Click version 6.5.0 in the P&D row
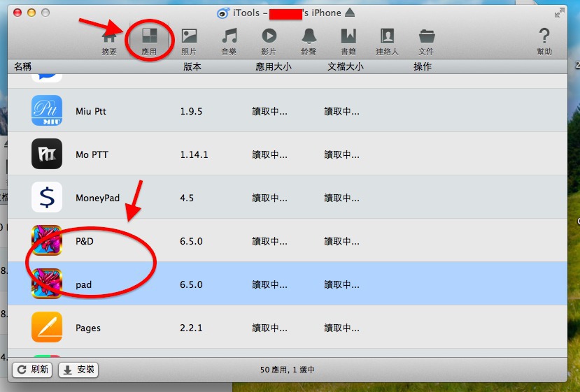The height and width of the screenshot is (392, 580). coord(191,241)
